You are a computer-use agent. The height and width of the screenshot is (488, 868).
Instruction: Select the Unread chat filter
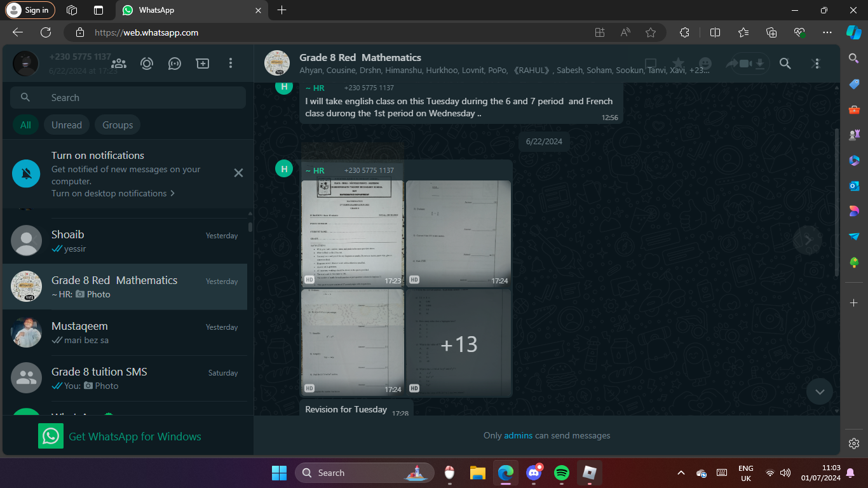click(x=67, y=125)
